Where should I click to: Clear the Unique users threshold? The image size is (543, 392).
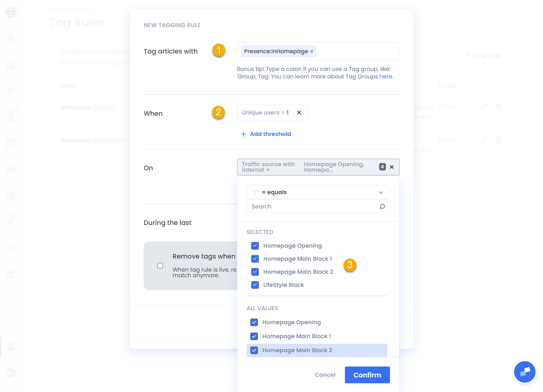pos(299,113)
